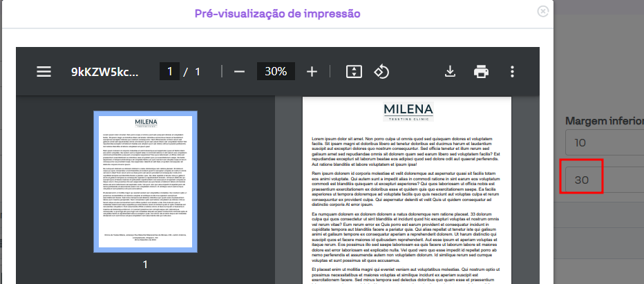Open the three-dot more actions menu
The width and height of the screenshot is (644, 284).
[512, 72]
